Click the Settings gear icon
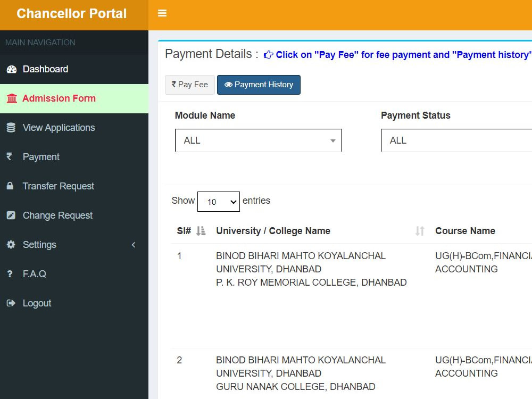 [11, 244]
